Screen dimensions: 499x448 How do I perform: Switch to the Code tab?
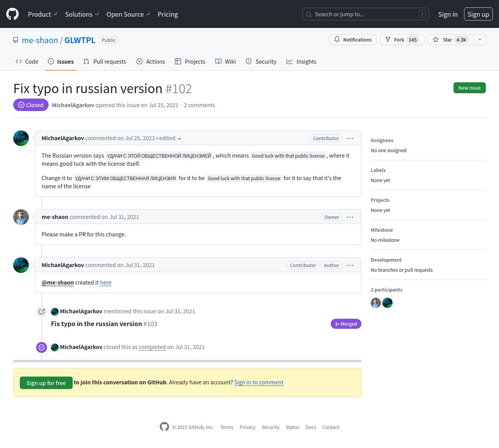point(27,61)
